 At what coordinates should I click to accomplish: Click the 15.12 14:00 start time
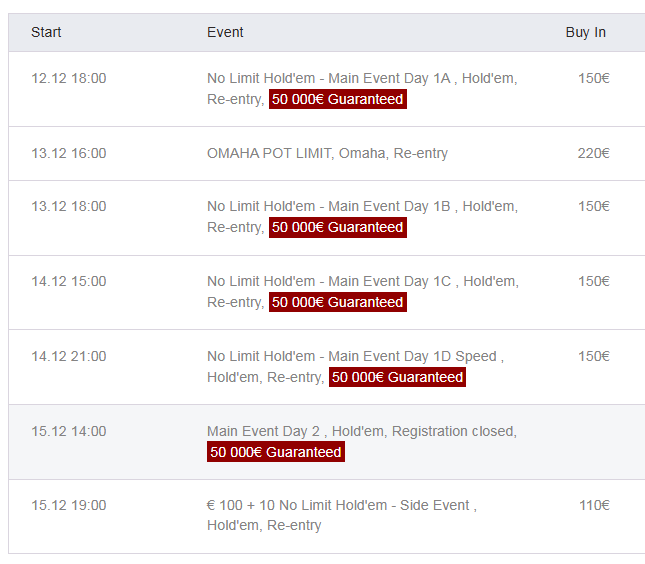tap(68, 431)
